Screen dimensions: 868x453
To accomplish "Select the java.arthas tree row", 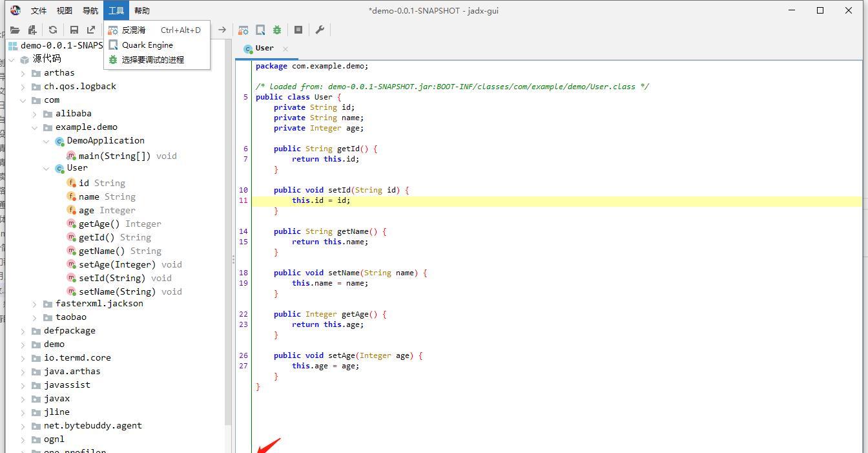I will pos(66,372).
